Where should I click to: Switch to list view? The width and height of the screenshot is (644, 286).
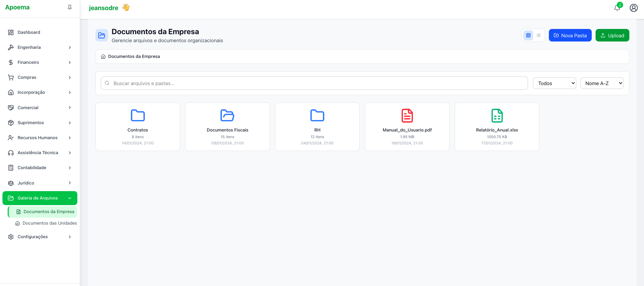[538, 35]
